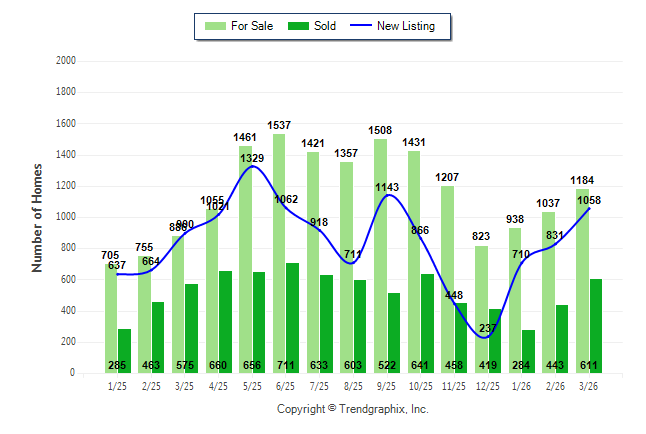Image resolution: width=646 pixels, height=434 pixels.
Task: Click the Copyright Trendgraphix, Inc. text
Action: point(352,409)
